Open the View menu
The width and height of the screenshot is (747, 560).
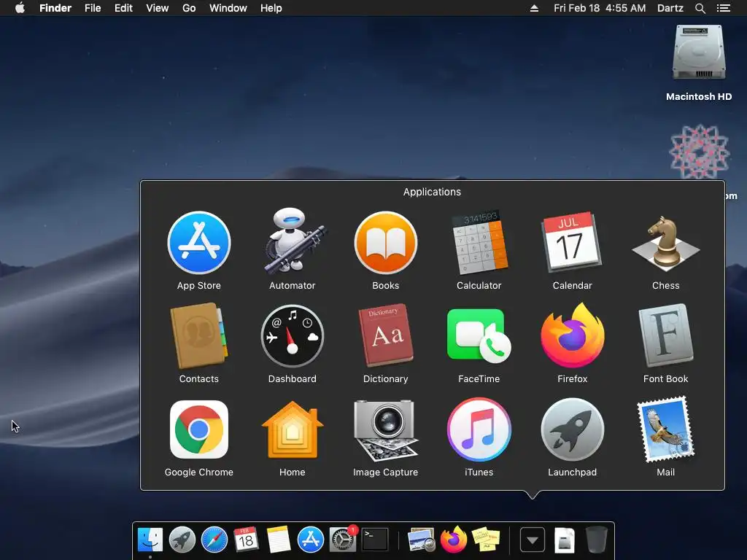point(158,8)
